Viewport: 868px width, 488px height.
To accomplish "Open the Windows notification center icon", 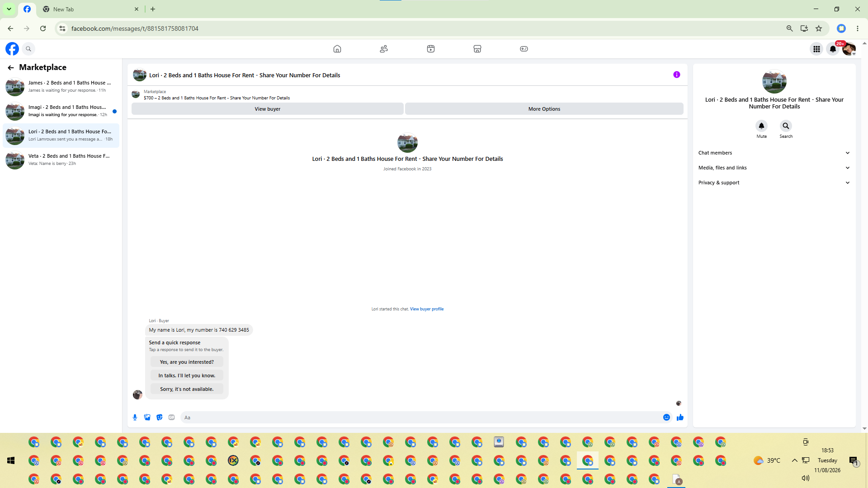I will coord(854,461).
